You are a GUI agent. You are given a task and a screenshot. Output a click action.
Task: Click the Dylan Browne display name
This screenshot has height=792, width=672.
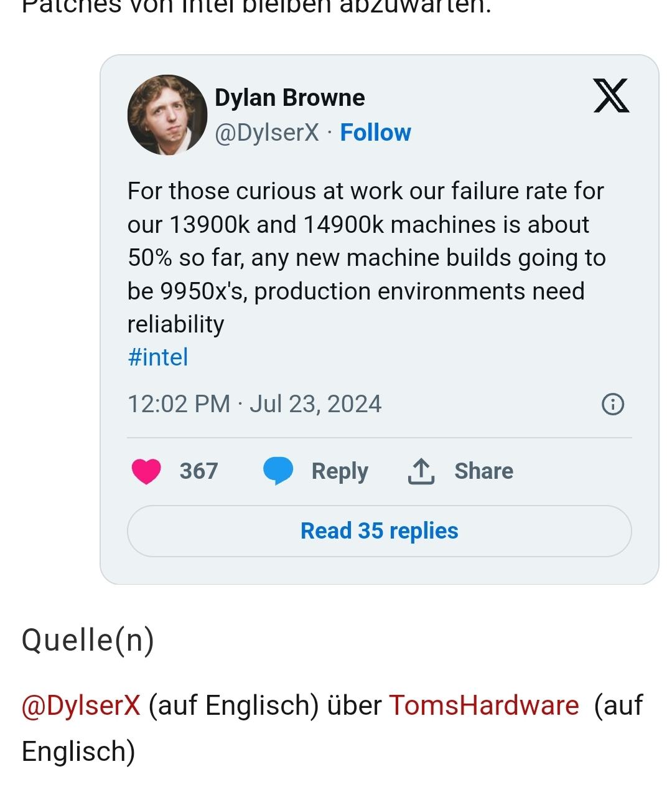click(x=289, y=98)
